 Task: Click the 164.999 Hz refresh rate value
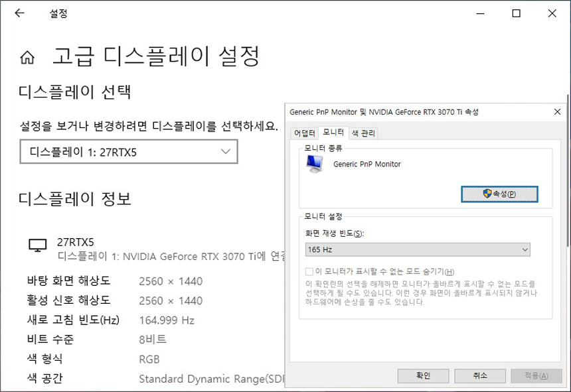[x=167, y=320]
